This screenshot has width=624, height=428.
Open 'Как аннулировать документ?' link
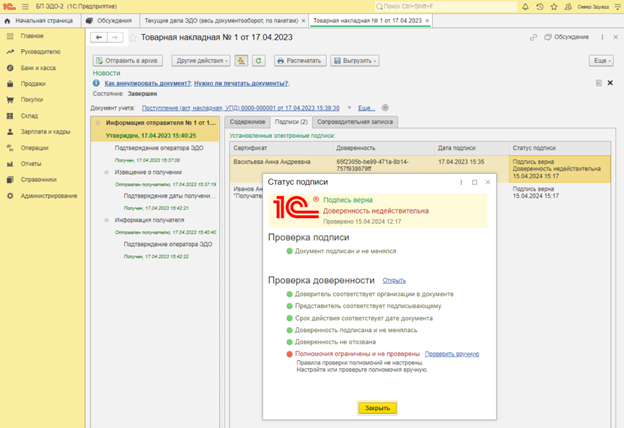pyautogui.click(x=148, y=83)
